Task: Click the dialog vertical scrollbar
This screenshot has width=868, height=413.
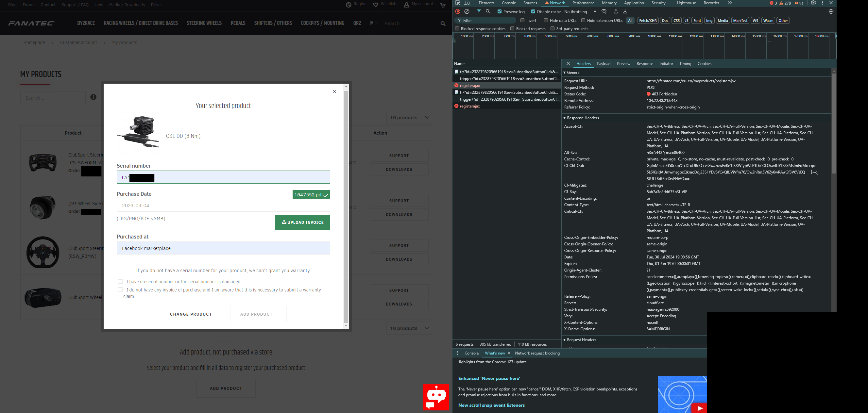Action: tap(346, 206)
